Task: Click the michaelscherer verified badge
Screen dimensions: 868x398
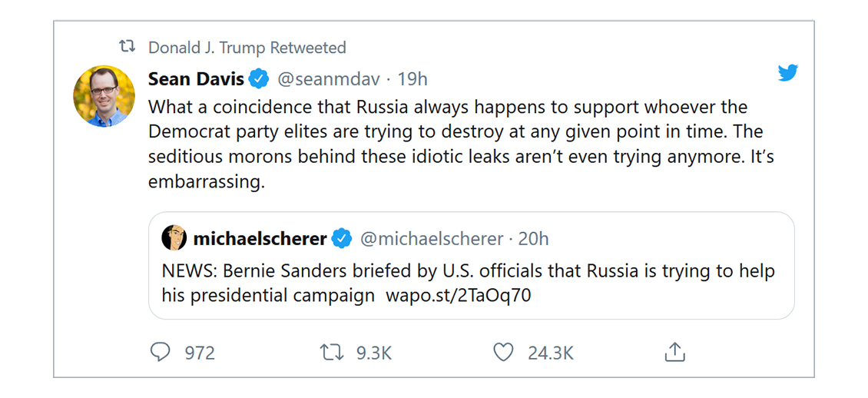Action: (342, 239)
